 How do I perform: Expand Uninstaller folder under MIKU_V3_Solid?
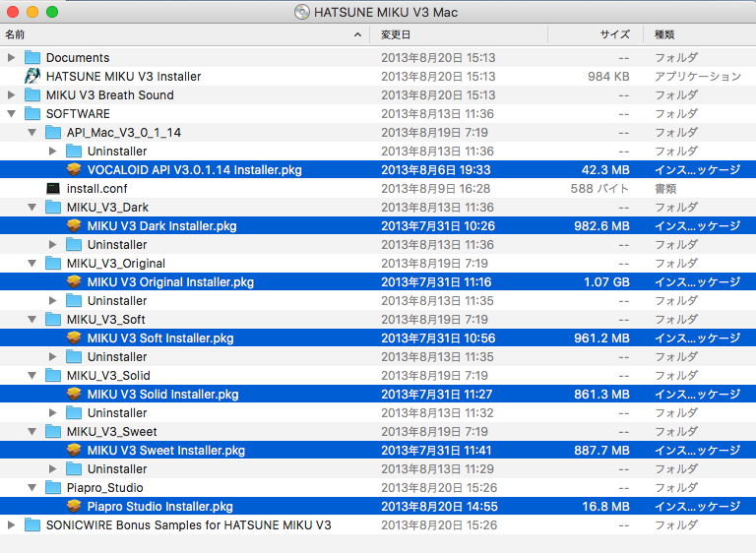[x=52, y=412]
